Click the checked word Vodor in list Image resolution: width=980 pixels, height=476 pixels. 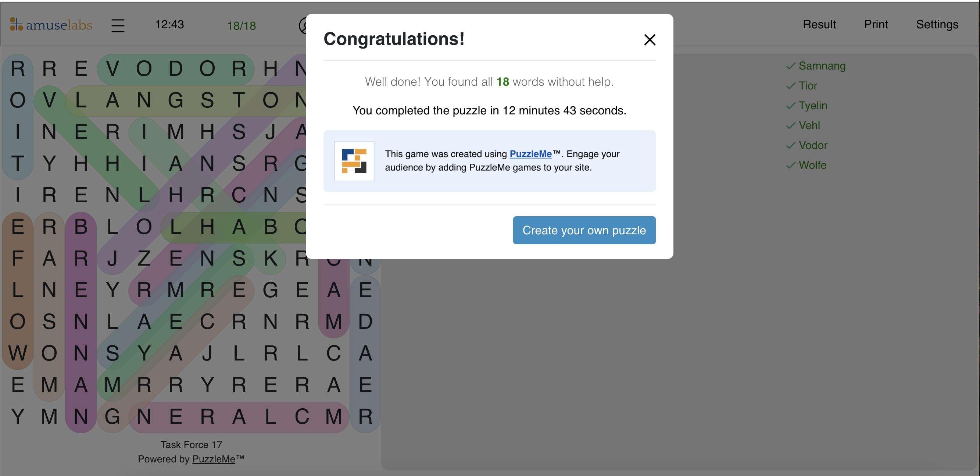point(813,145)
